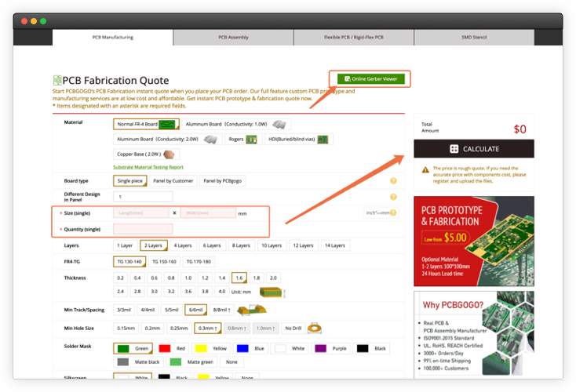Viewport: 576px width, 392px height.
Task: Select TG 170-180 option
Action: coord(199,262)
